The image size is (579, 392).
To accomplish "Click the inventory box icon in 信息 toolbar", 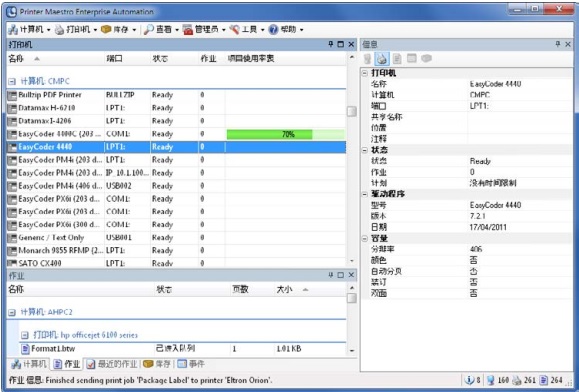I will click(426, 58).
